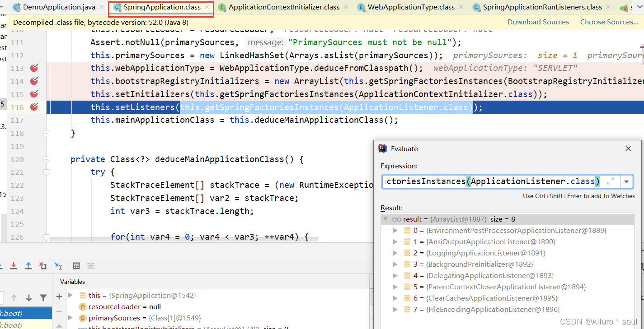Click the webApplicationType "SERVLET" inline hint
The width and height of the screenshot is (644, 329).
pyautogui.click(x=505, y=68)
